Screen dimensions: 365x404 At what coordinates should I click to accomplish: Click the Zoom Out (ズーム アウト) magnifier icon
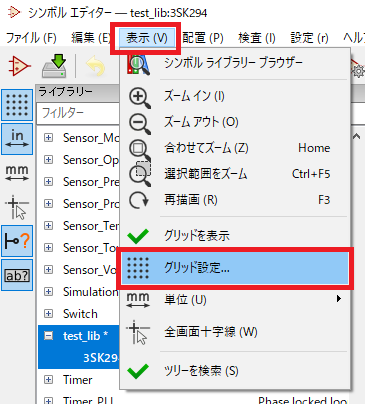coord(139,123)
